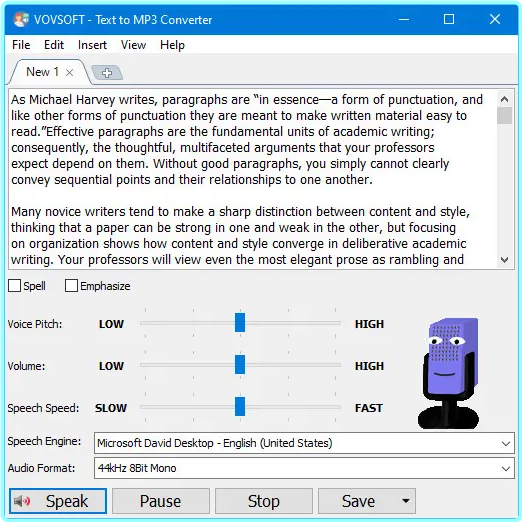Enable the Emphasize checkbox
The height and width of the screenshot is (522, 522).
tap(71, 286)
